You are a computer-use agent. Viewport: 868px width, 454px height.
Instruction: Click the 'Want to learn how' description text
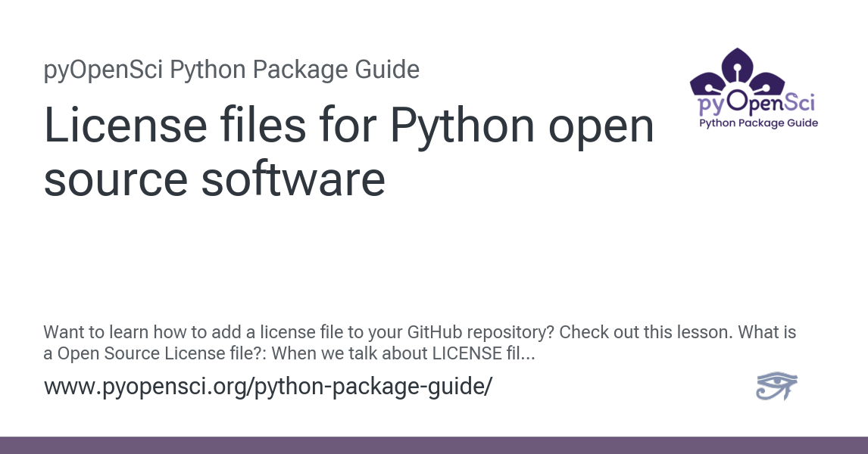(420, 342)
